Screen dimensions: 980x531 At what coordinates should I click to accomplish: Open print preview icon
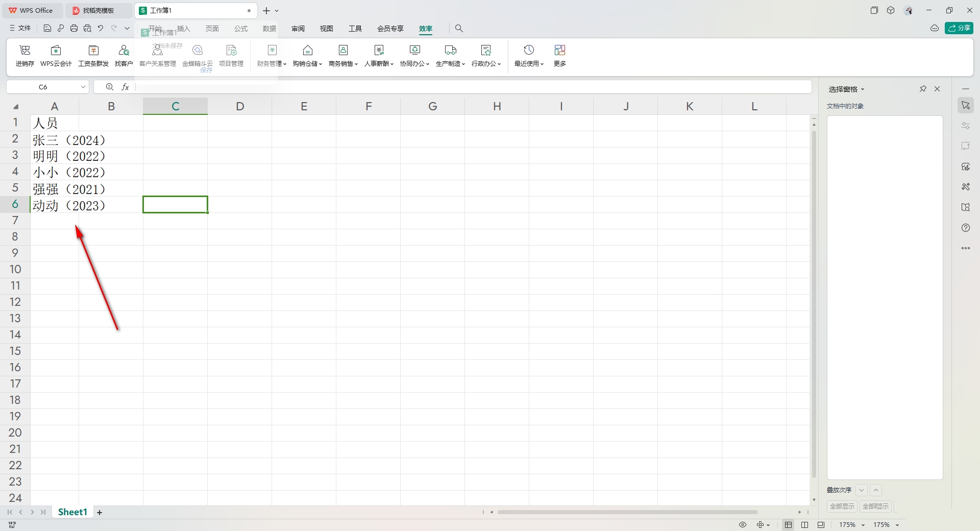(87, 28)
